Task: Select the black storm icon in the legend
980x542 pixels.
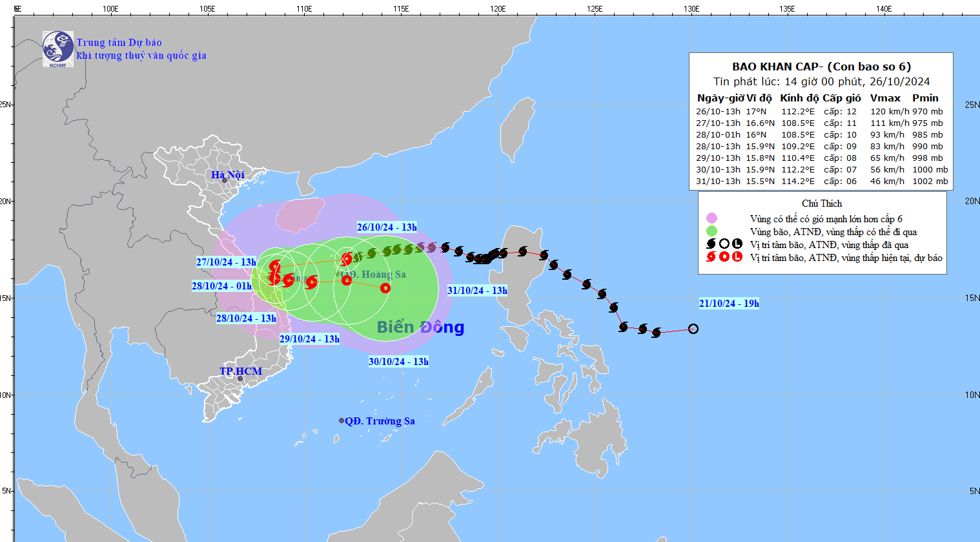Action: 711,244
